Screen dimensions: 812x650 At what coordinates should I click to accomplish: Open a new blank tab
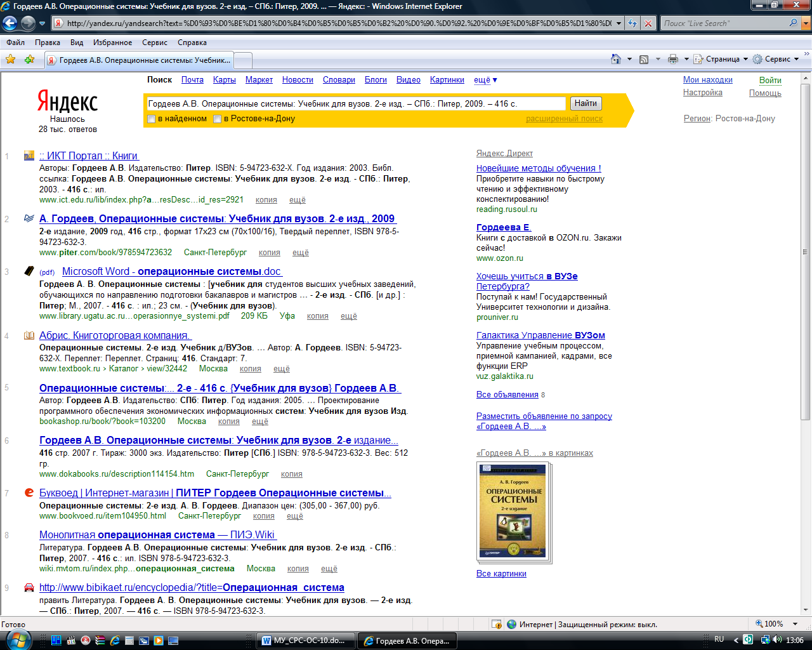tap(243, 60)
